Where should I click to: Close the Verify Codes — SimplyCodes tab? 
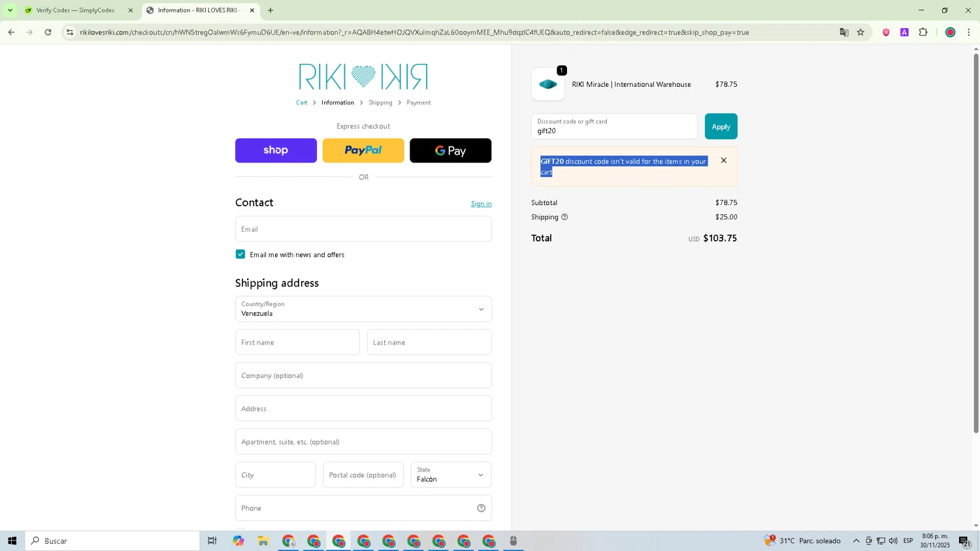pyautogui.click(x=131, y=10)
